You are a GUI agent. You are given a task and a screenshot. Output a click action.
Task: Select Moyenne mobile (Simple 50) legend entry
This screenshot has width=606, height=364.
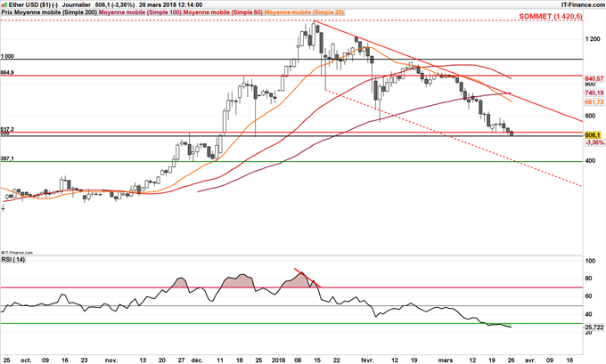223,12
